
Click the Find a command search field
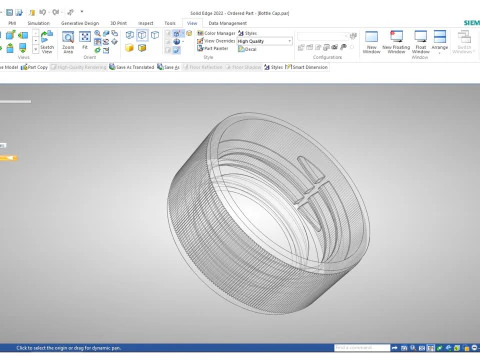point(362,348)
